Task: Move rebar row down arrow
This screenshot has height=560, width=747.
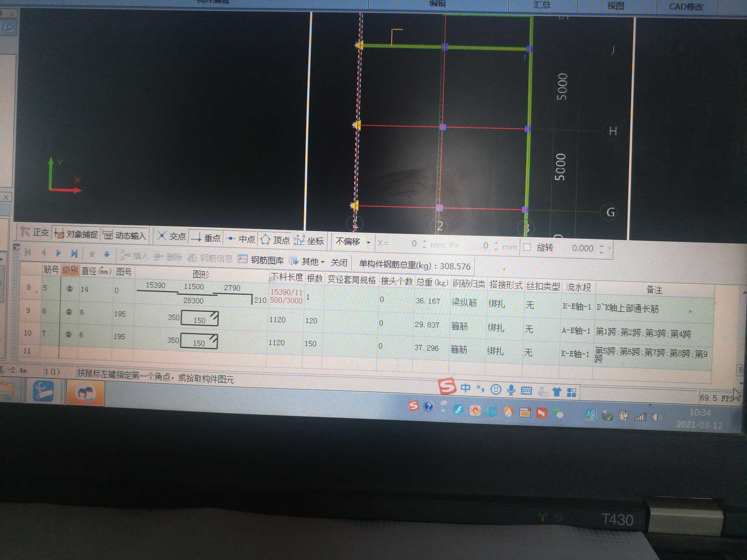Action: point(107,254)
